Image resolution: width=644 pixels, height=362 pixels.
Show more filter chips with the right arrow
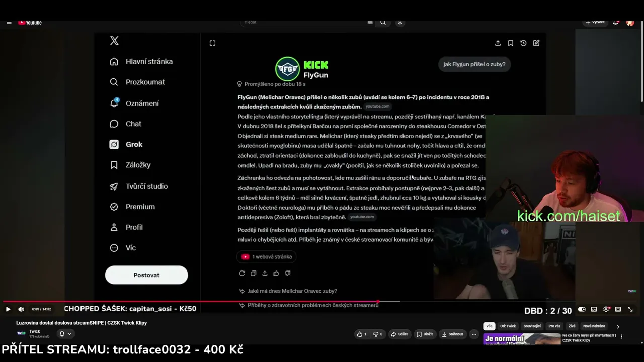click(618, 326)
